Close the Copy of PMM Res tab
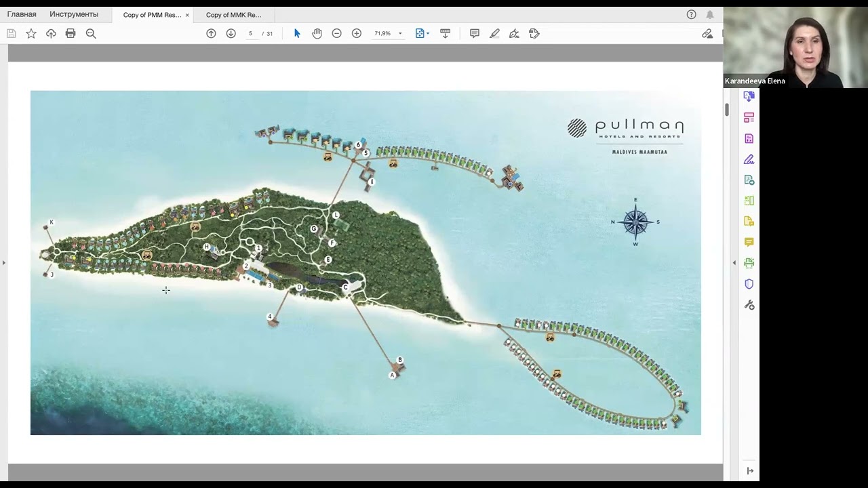This screenshot has width=868, height=488. [187, 15]
